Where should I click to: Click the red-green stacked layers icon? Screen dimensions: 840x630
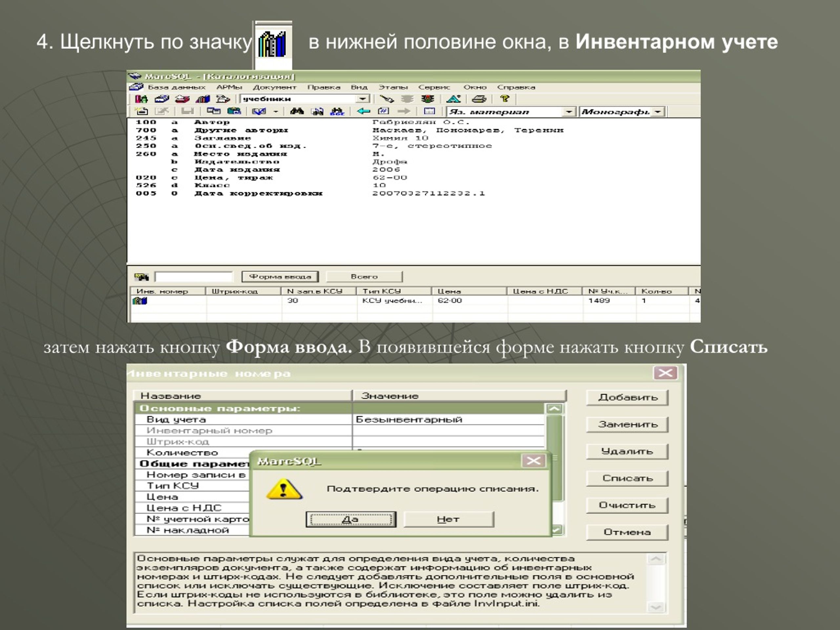coord(428,99)
